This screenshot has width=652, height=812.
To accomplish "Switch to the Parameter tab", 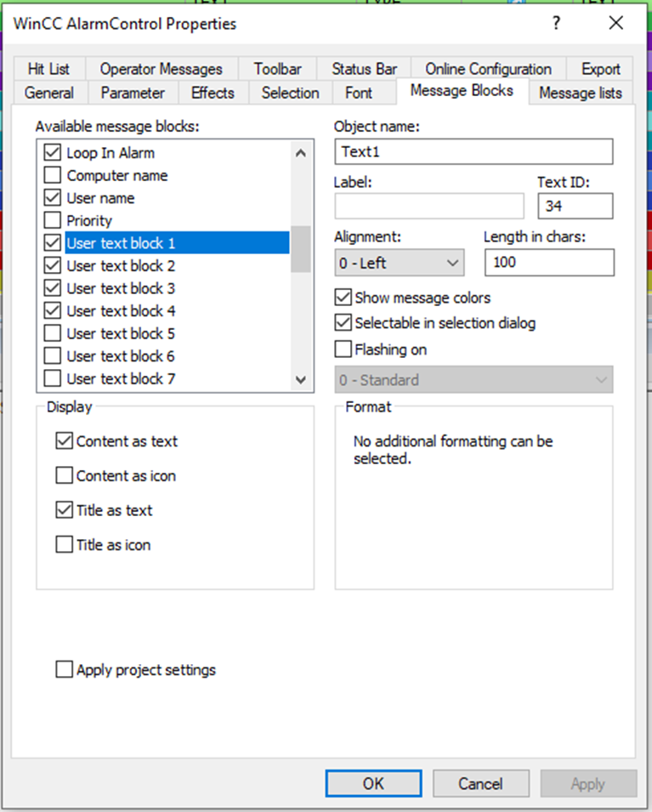I will point(133,93).
